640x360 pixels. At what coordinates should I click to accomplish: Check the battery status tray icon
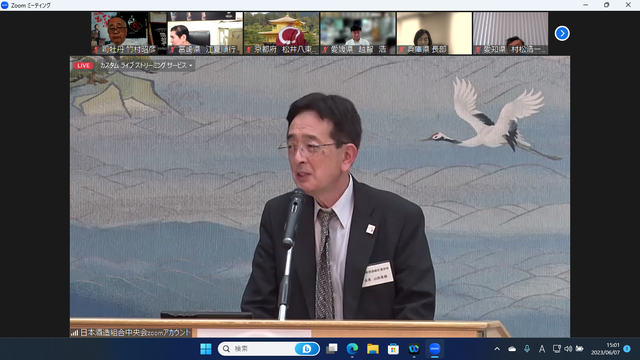pos(579,349)
